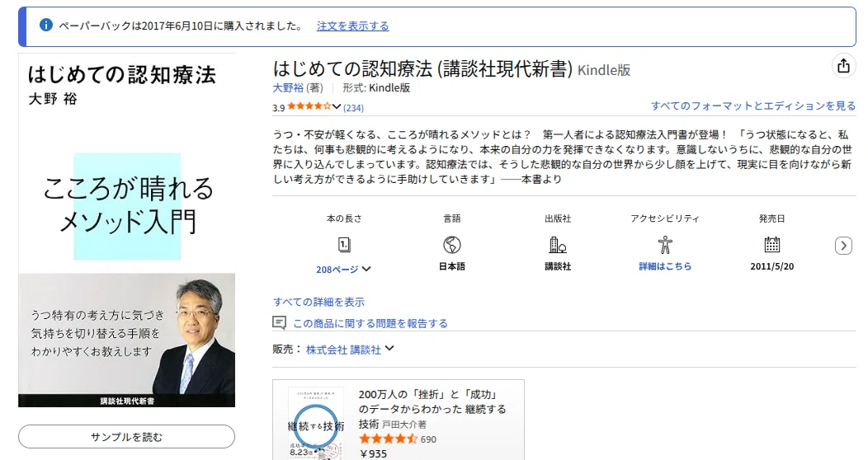Open すべてのフォーマットとエディションを見る link
This screenshot has width=868, height=460.
pyautogui.click(x=752, y=106)
